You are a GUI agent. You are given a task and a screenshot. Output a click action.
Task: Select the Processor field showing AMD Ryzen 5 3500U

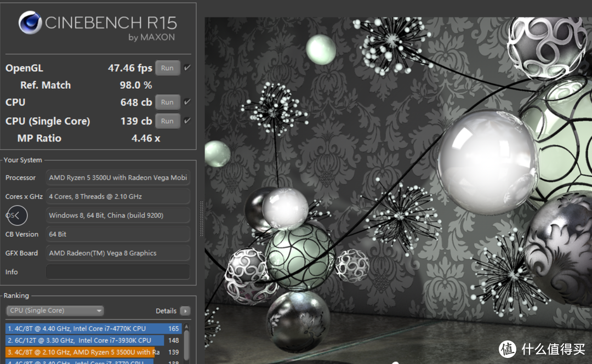[118, 178]
